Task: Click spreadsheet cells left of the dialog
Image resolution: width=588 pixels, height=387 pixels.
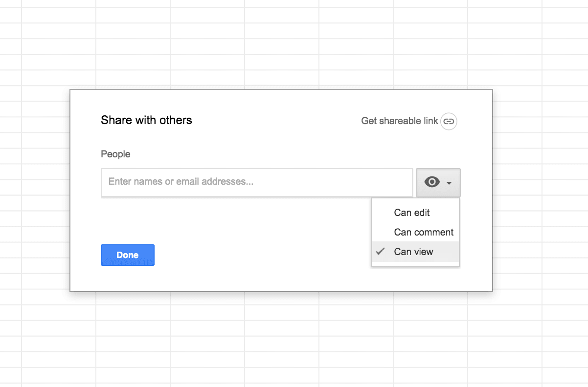Action: (34, 191)
